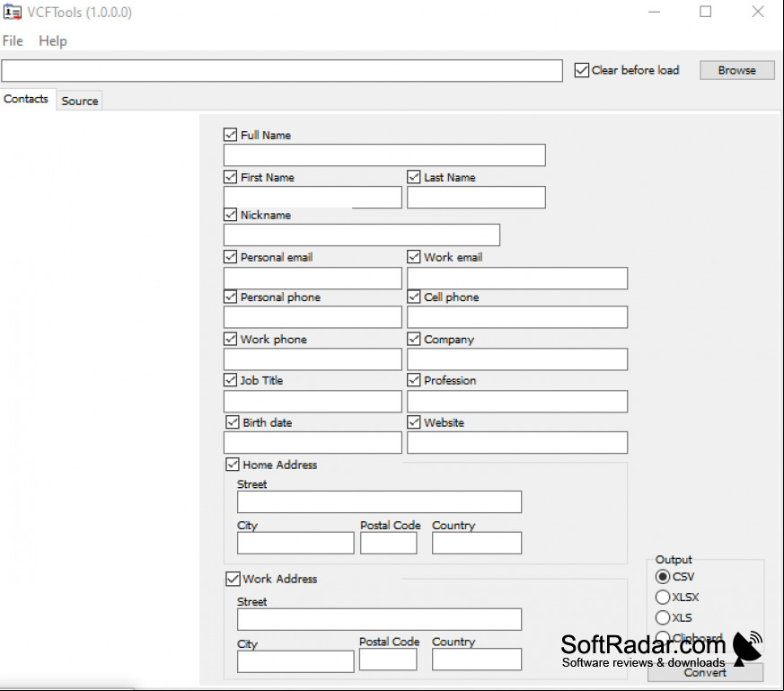The image size is (784, 691).
Task: Uncheck the Full Name checkbox
Action: pos(230,135)
